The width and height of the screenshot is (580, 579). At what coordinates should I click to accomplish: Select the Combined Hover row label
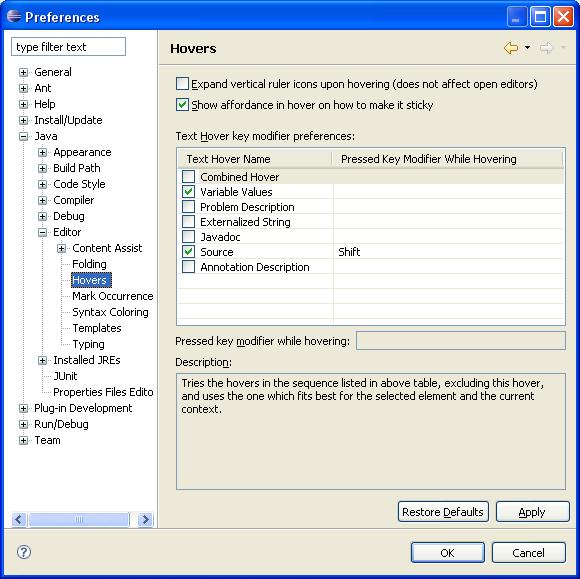pyautogui.click(x=239, y=177)
